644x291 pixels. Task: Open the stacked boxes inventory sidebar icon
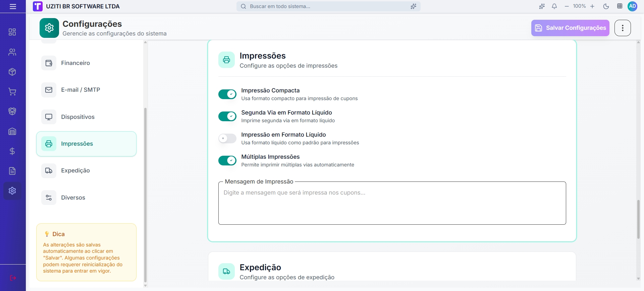[12, 111]
